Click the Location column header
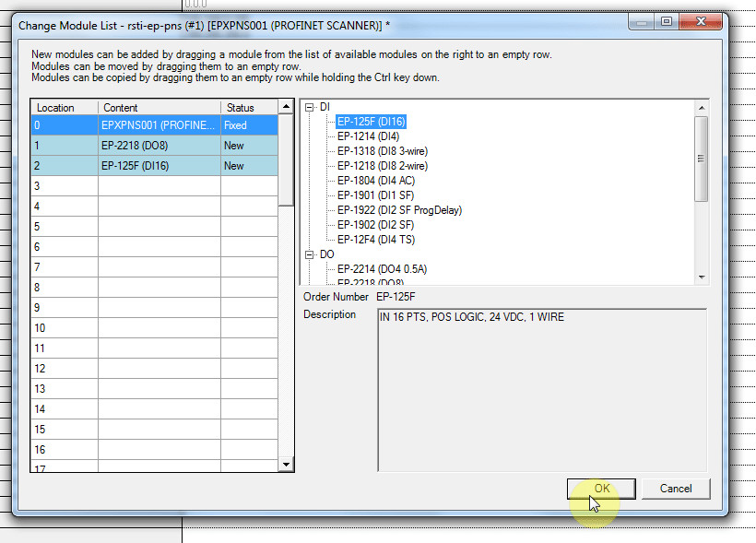This screenshot has width=756, height=543. tap(65, 108)
